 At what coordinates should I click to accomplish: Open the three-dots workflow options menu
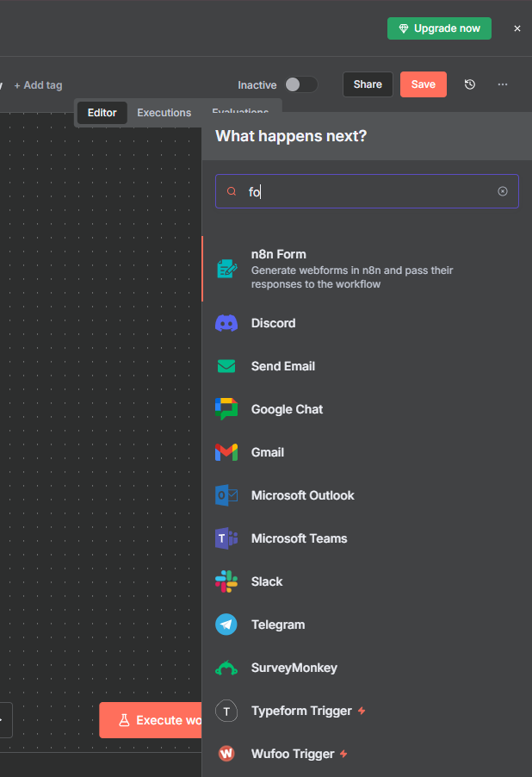click(503, 84)
